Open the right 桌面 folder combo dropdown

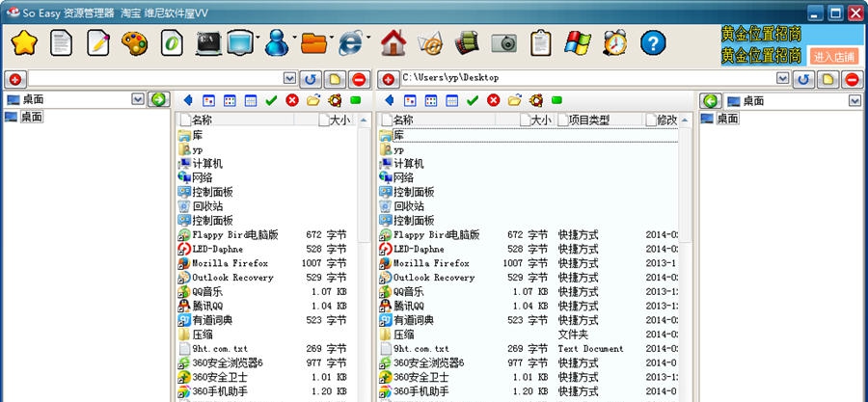855,100
